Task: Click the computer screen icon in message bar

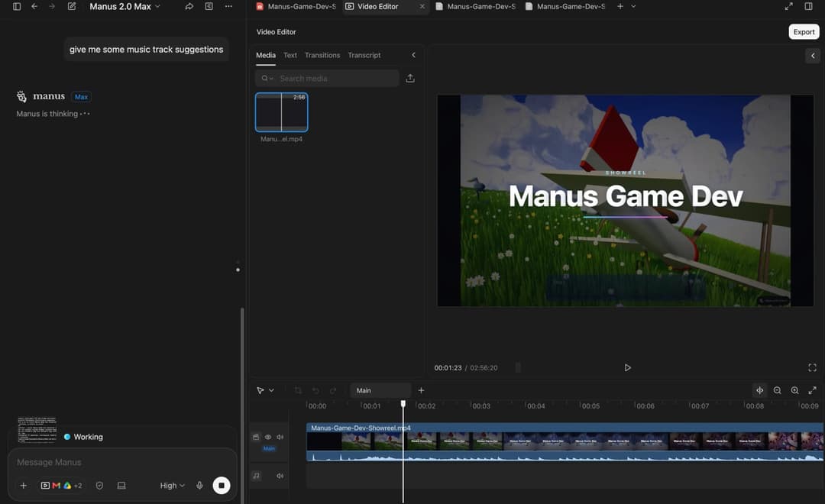Action: 121,486
